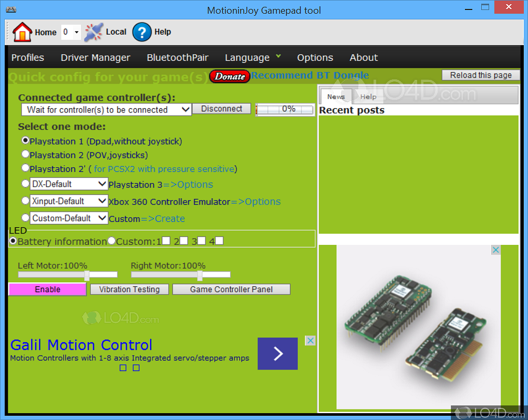Screen dimensions: 528x420
Task: Click the Right Motor slider handle
Action: [x=200, y=275]
